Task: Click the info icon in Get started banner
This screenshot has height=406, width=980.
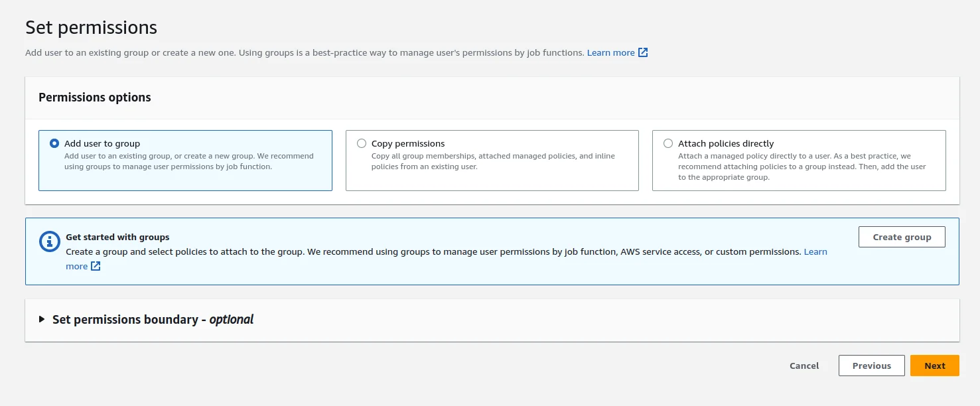Action: click(x=50, y=241)
